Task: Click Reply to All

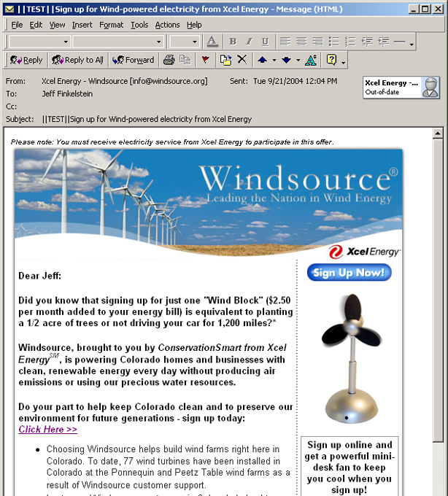Action: (x=78, y=60)
